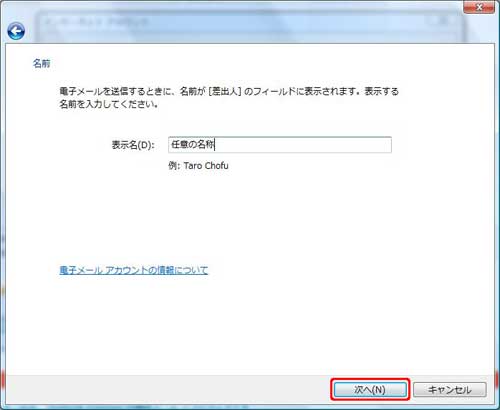Click the 名前 heading text

(x=41, y=63)
